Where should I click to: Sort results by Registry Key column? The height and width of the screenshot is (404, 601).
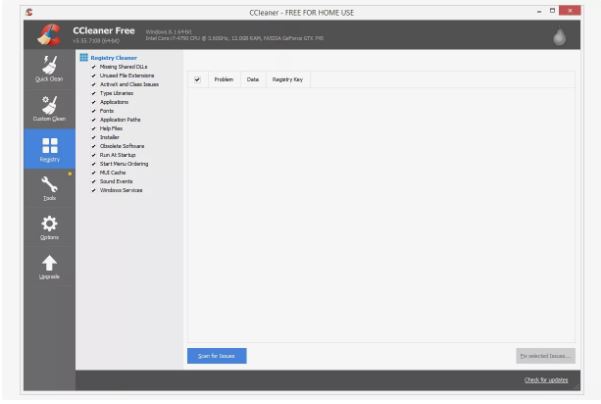[287, 79]
